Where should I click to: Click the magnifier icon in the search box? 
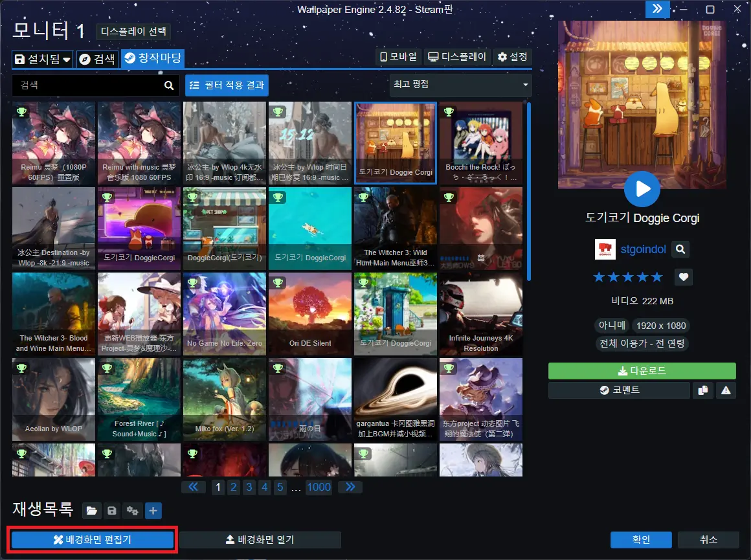pyautogui.click(x=168, y=85)
